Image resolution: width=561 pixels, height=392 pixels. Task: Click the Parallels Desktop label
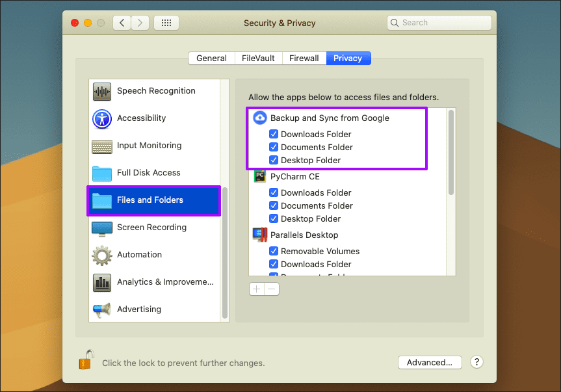click(x=304, y=235)
